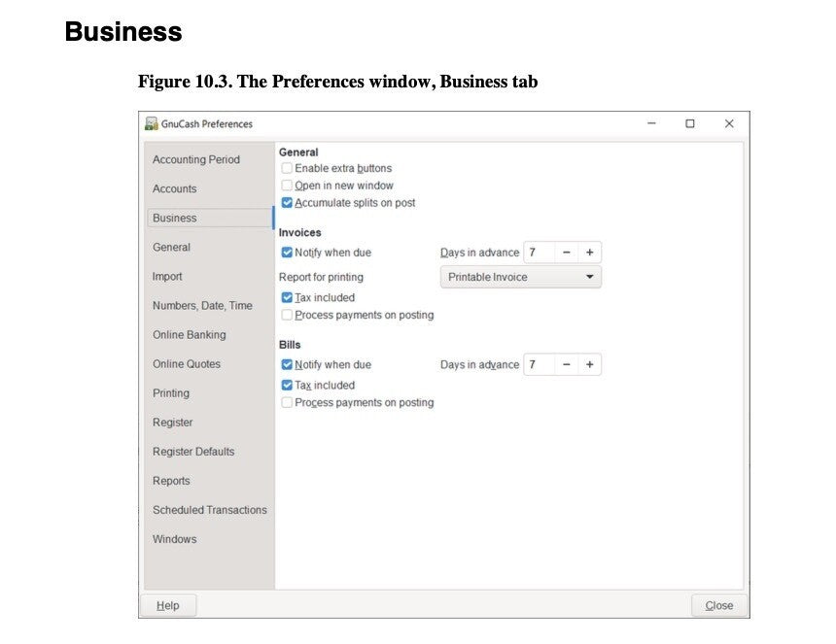Image resolution: width=836 pixels, height=644 pixels.
Task: Open the "Printable Invoice" dropdown
Action: point(520,277)
